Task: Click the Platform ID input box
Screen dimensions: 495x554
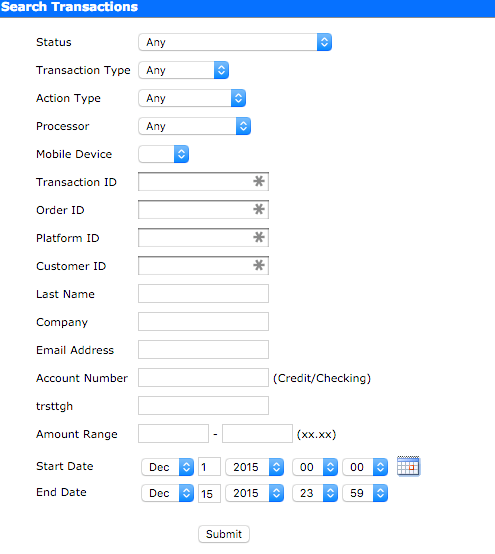Action: (x=204, y=237)
